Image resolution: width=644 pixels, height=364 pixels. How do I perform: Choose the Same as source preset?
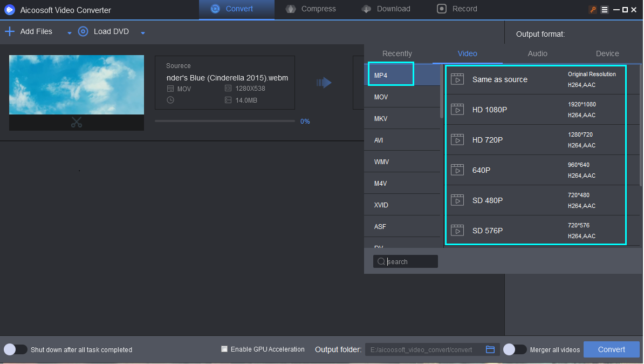click(x=542, y=79)
